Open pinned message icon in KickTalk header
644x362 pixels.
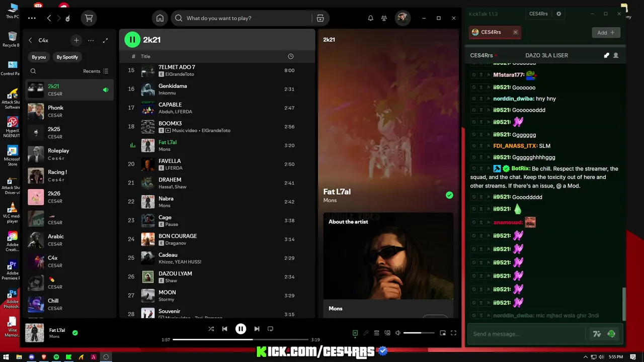[x=606, y=55]
